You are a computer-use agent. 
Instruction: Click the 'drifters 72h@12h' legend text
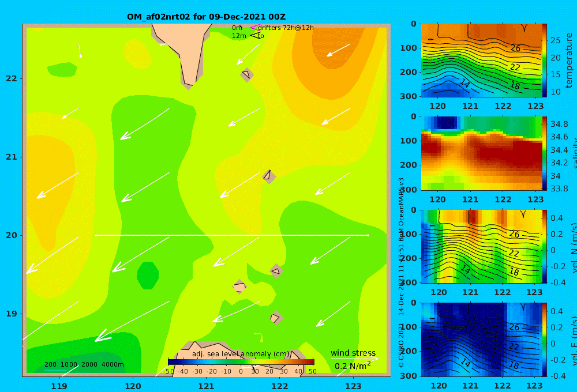click(286, 28)
